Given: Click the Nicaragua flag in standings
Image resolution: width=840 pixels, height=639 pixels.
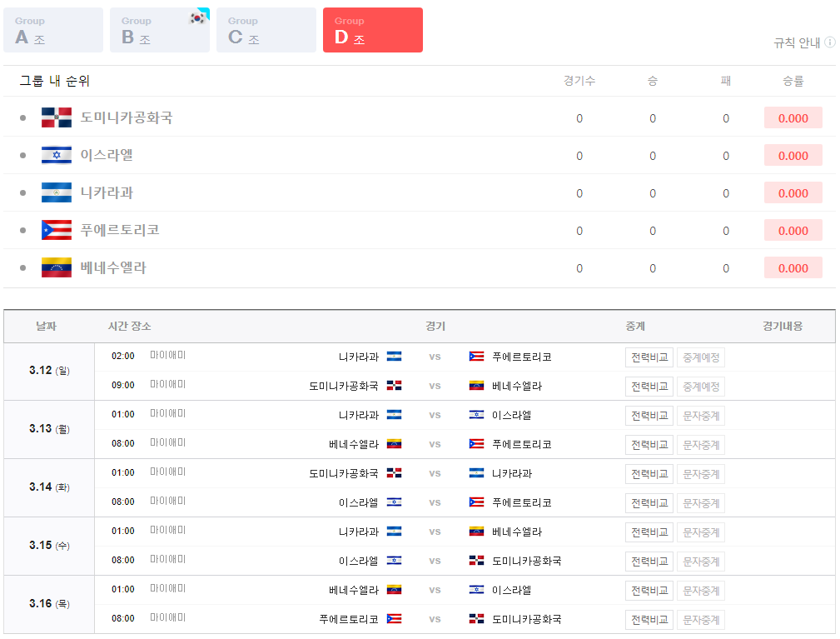Looking at the screenshot, I should 57,192.
